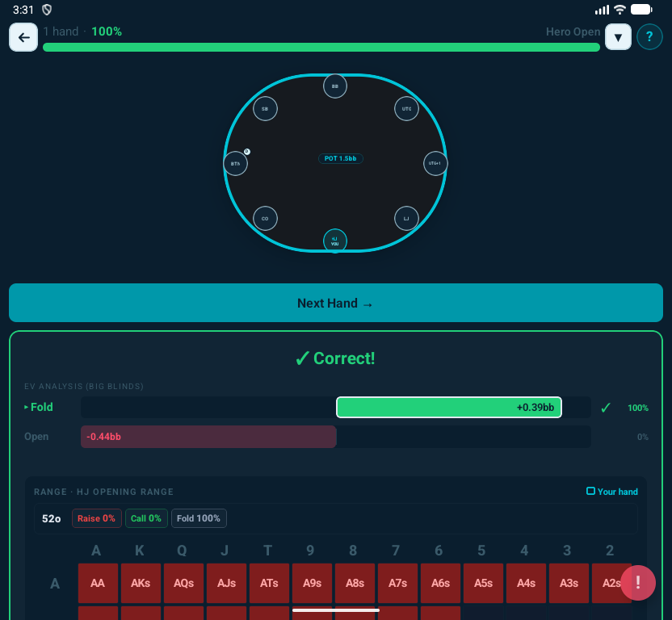Select the AKs cell in range grid
672x620 pixels.
click(141, 583)
